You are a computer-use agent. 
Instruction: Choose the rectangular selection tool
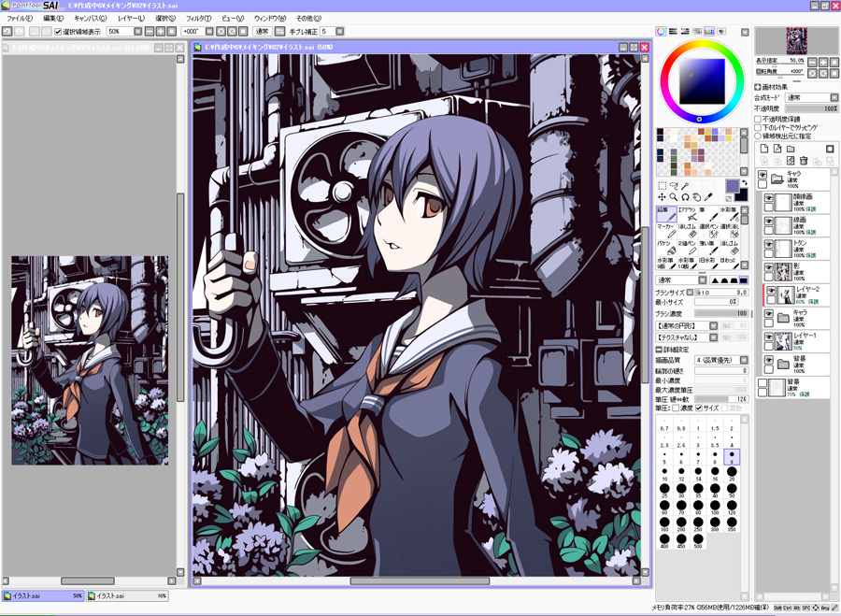pyautogui.click(x=662, y=186)
